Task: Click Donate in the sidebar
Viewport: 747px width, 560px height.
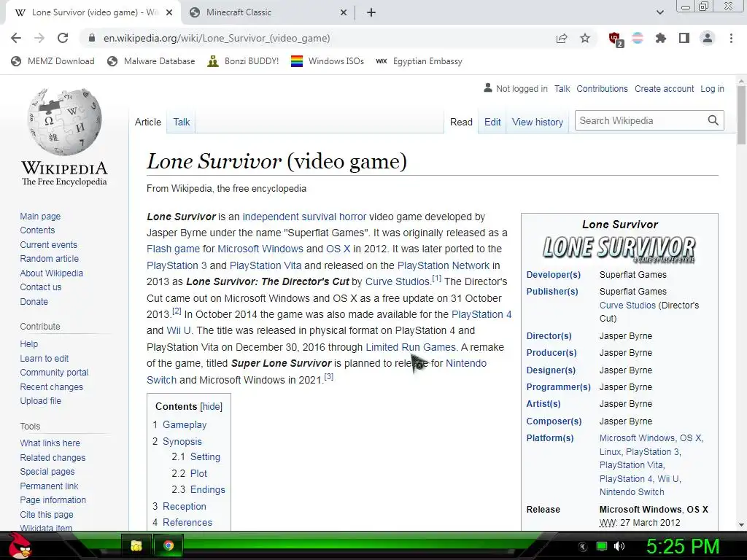Action: (x=34, y=301)
